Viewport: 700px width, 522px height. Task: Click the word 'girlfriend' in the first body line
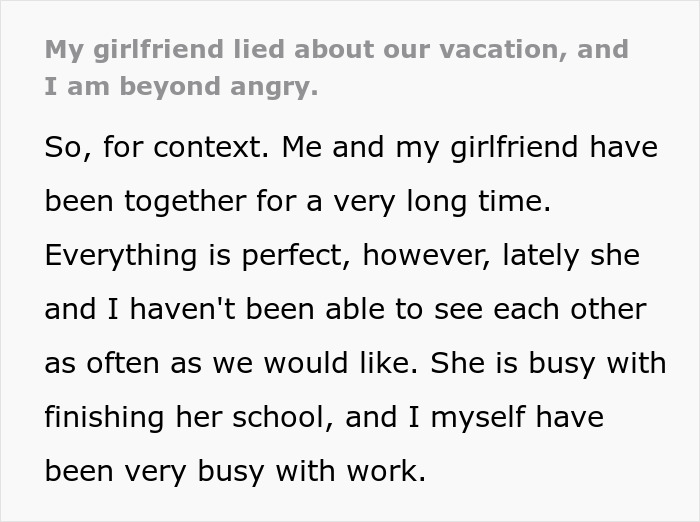coord(495,148)
